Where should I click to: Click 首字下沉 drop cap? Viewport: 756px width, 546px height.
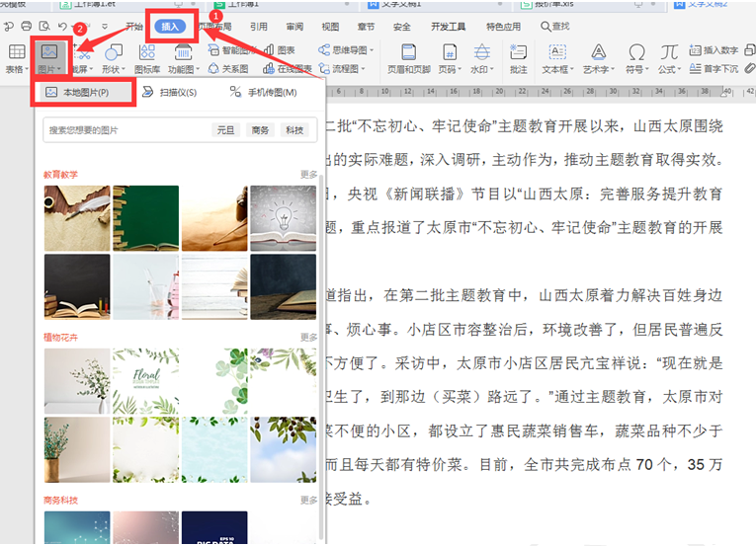pos(714,69)
